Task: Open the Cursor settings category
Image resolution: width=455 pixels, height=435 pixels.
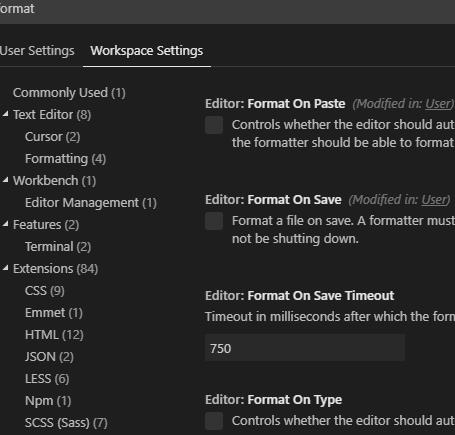Action: (x=52, y=137)
